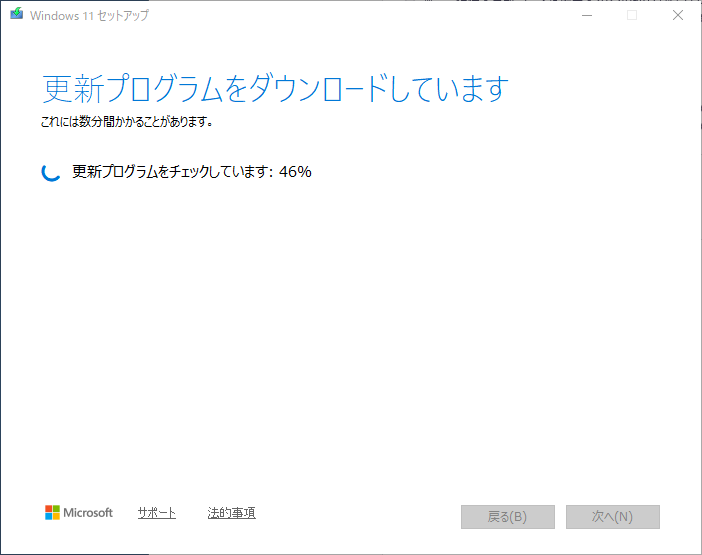Click the heading 更新プログラムをダウンロードしています
The image size is (702, 555).
[275, 89]
